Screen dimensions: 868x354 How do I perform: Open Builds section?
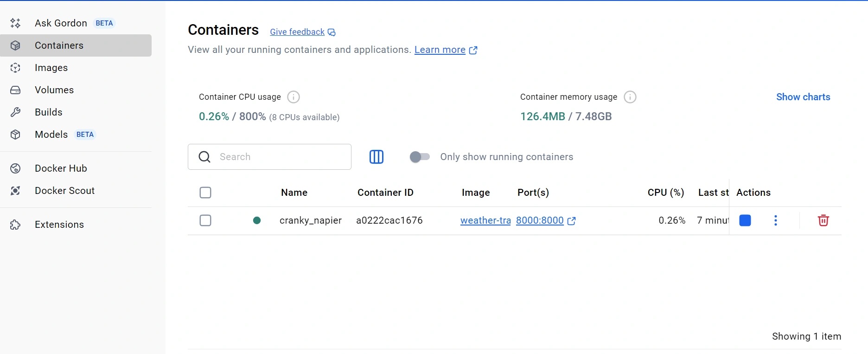(x=76, y=112)
